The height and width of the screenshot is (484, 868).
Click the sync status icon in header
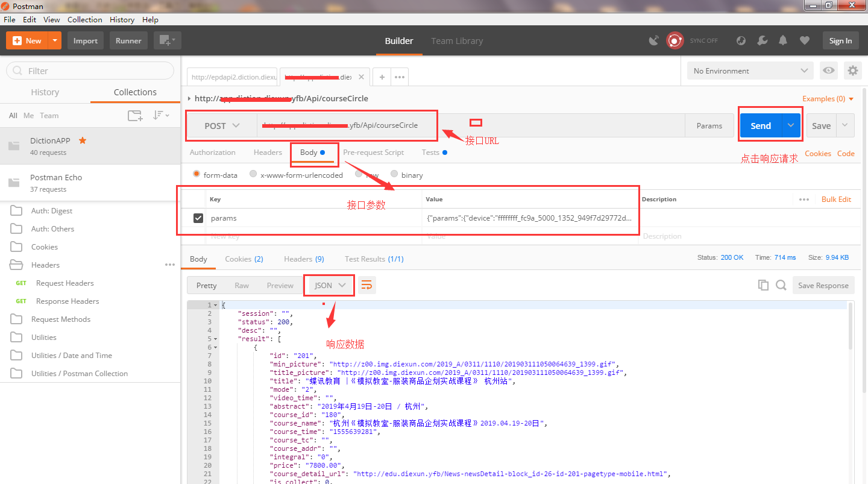coord(675,40)
